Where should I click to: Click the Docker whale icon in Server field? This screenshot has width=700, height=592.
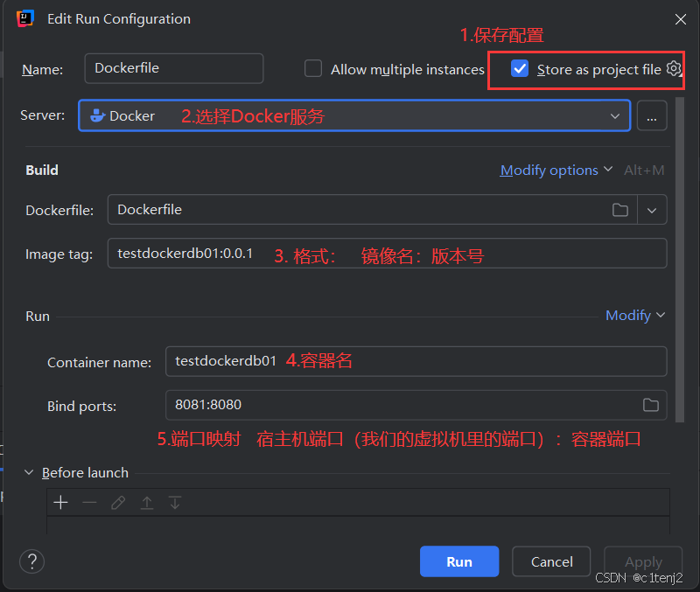click(x=97, y=116)
